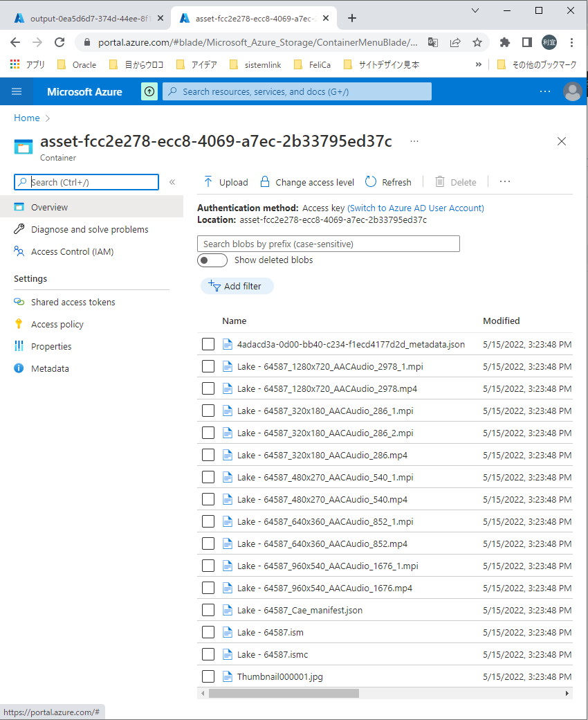Go to Home breadcrumb link
588x720 pixels.
pos(26,118)
